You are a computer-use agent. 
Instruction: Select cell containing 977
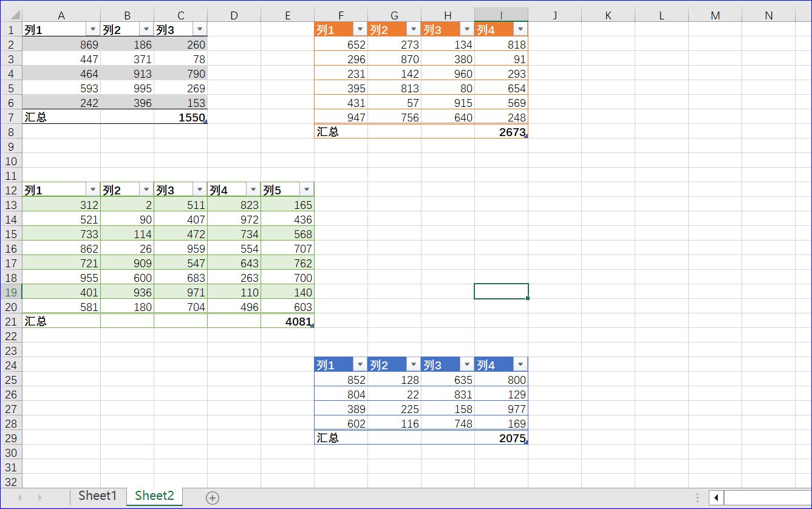pyautogui.click(x=501, y=409)
